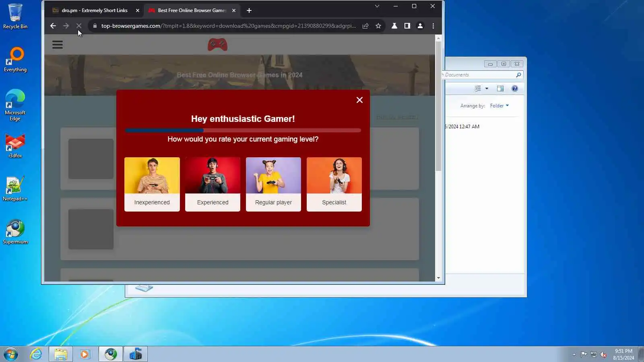Go back using the browser back arrow
This screenshot has width=644, height=362.
(x=53, y=26)
